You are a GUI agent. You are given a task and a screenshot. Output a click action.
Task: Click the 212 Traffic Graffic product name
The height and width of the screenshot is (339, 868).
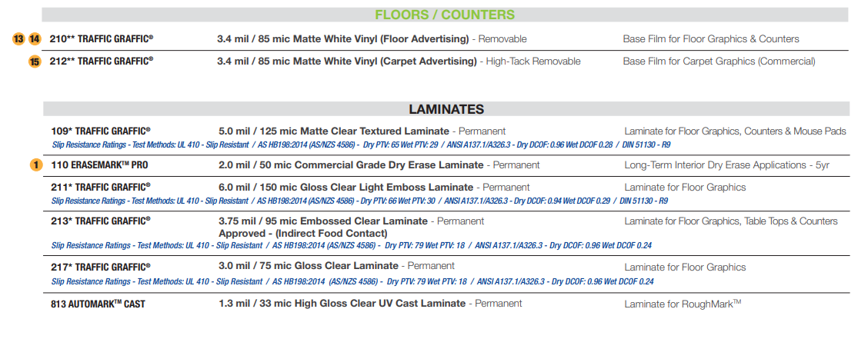(x=102, y=61)
